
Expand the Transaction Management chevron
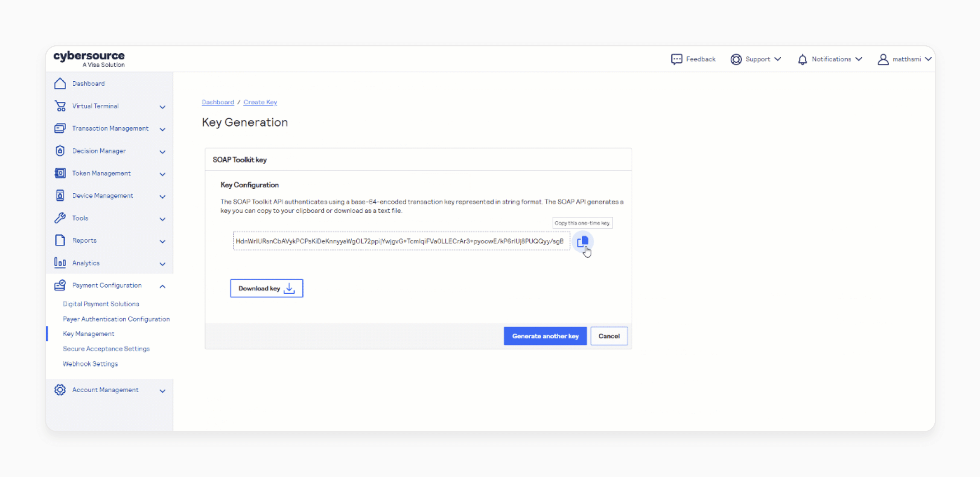point(162,129)
